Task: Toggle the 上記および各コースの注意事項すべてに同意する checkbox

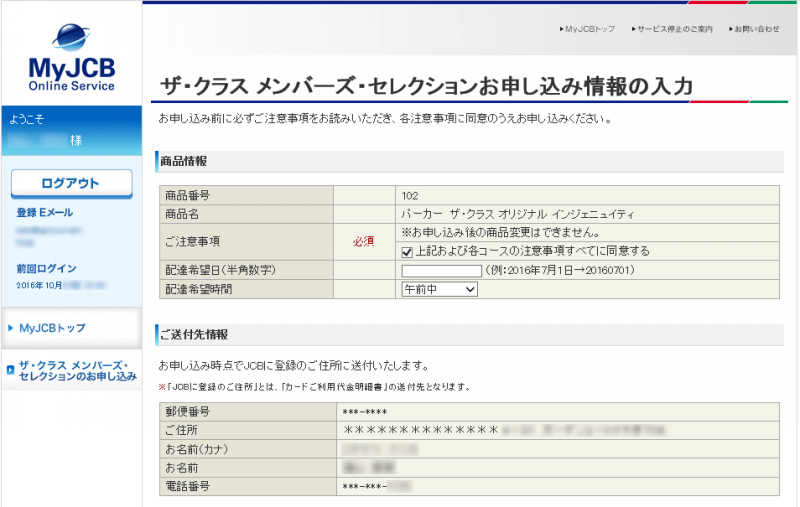Action: click(x=407, y=251)
